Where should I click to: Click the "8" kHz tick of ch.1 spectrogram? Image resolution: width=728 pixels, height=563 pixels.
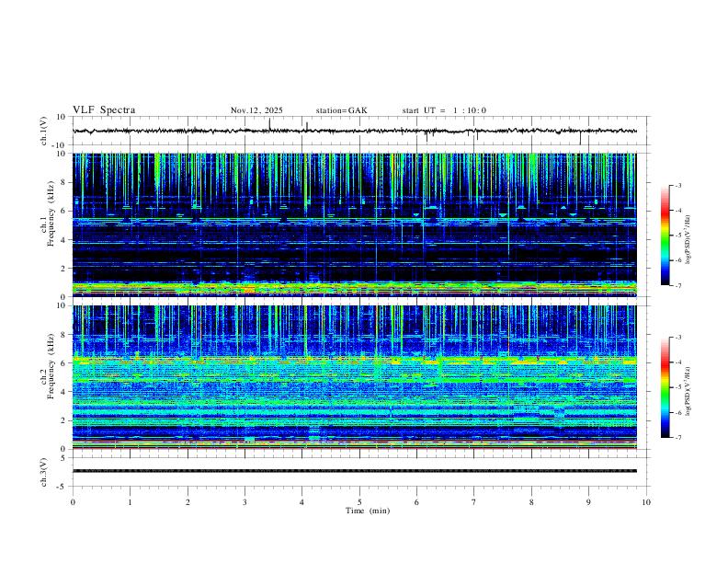tap(63, 182)
